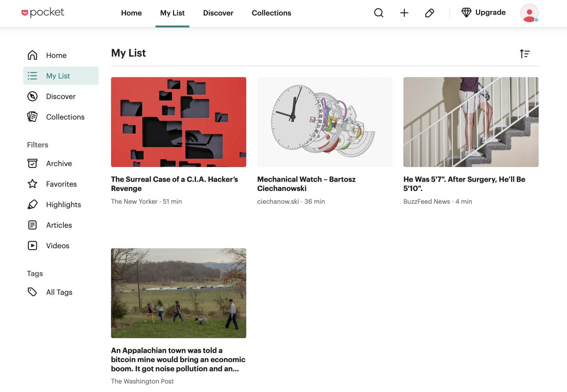Click the plus icon to add an item
The image size is (567, 392).
pos(404,13)
